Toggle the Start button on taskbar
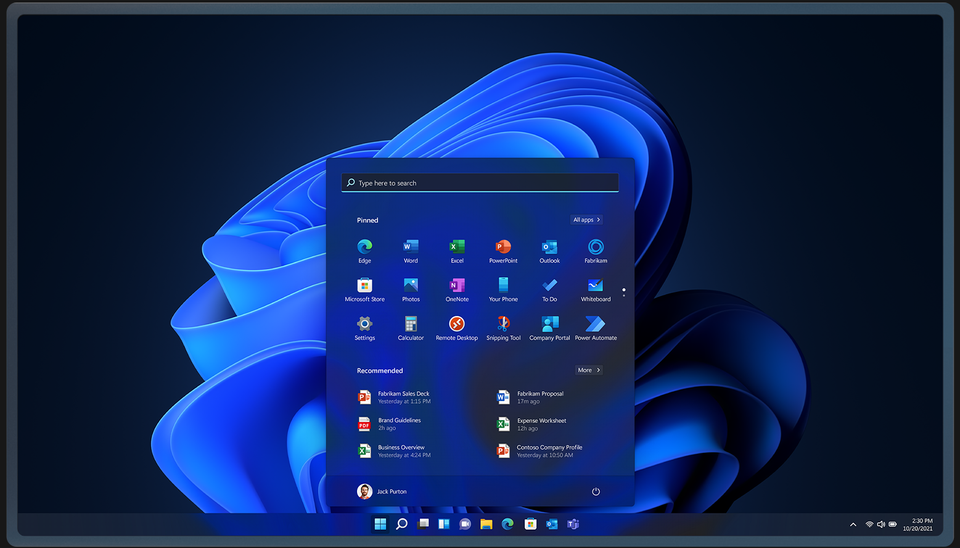 (380, 524)
